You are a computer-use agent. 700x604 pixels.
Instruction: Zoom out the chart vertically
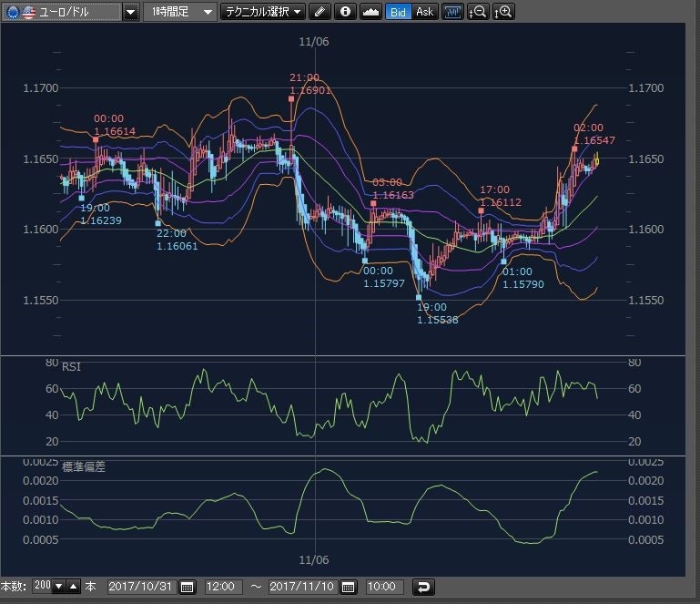[x=478, y=12]
